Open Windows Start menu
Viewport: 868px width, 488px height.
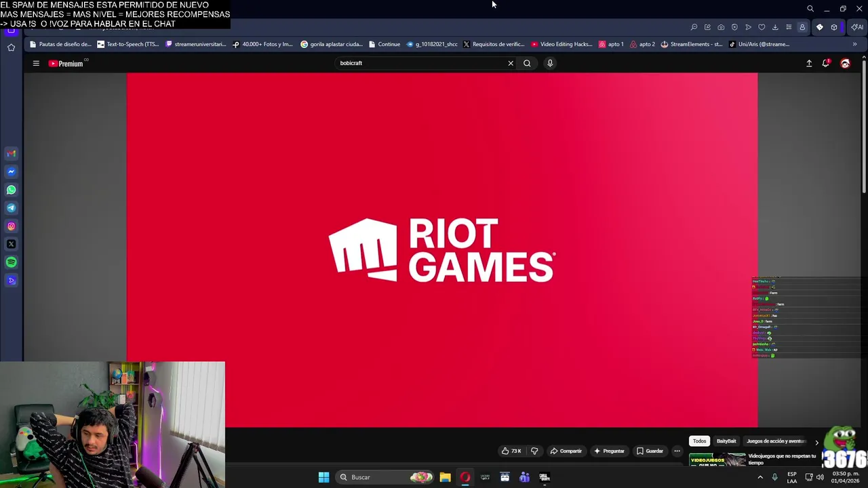click(x=323, y=477)
